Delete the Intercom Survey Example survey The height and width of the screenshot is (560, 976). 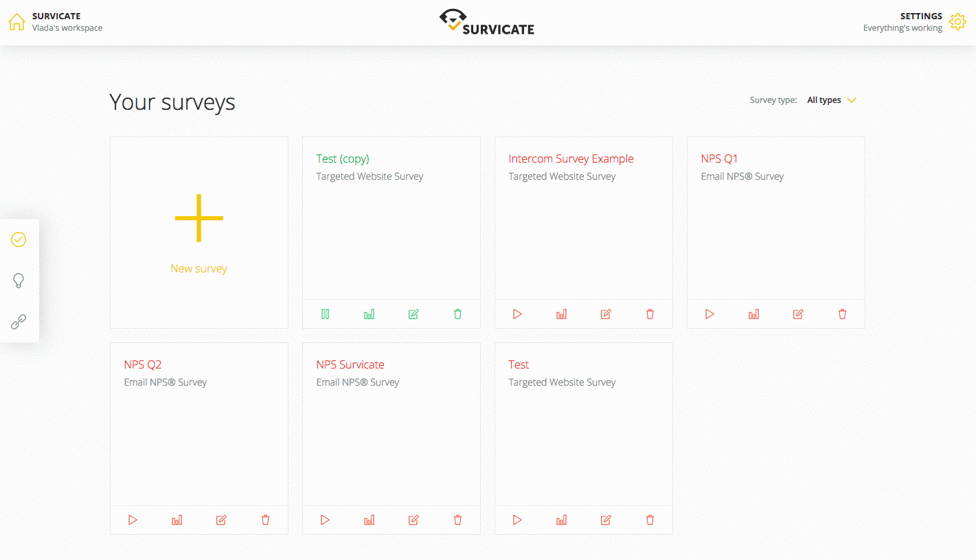click(x=650, y=314)
